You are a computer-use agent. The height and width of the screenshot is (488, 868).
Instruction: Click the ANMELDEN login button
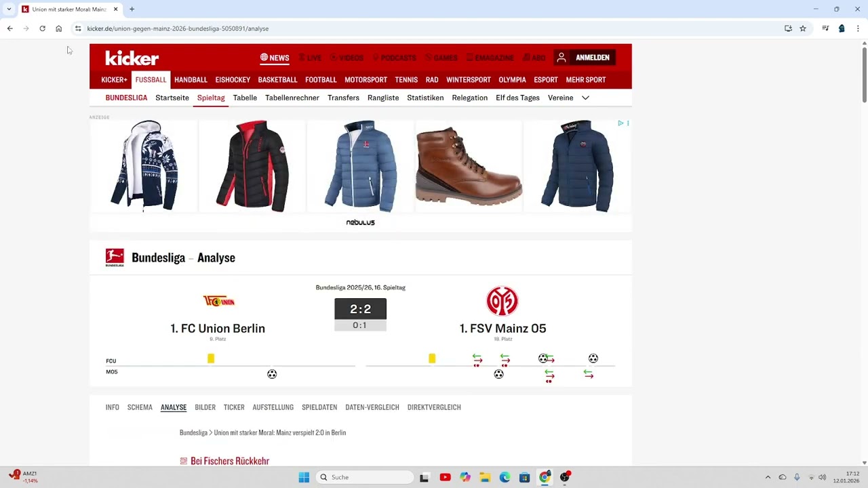[x=585, y=58]
